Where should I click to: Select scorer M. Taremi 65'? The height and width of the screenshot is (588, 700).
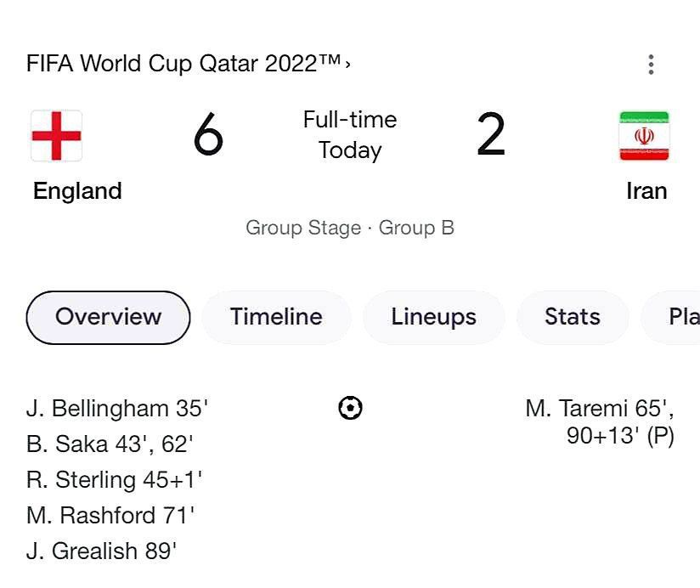pyautogui.click(x=600, y=409)
